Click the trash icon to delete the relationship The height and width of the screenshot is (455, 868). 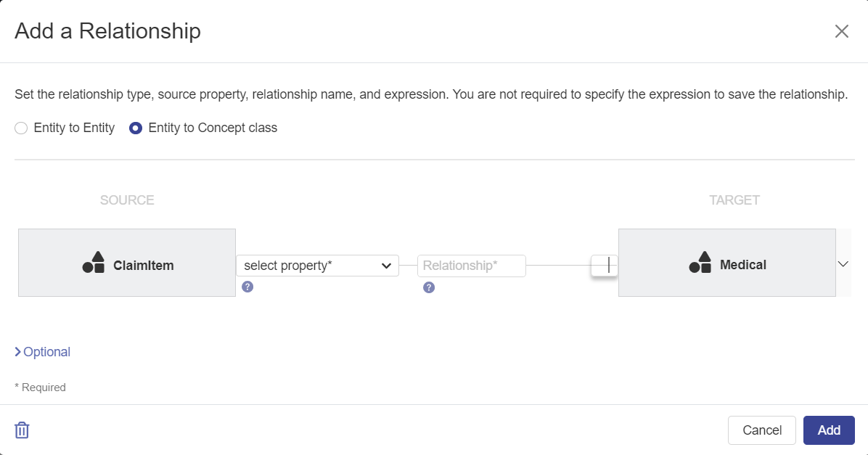(x=22, y=430)
